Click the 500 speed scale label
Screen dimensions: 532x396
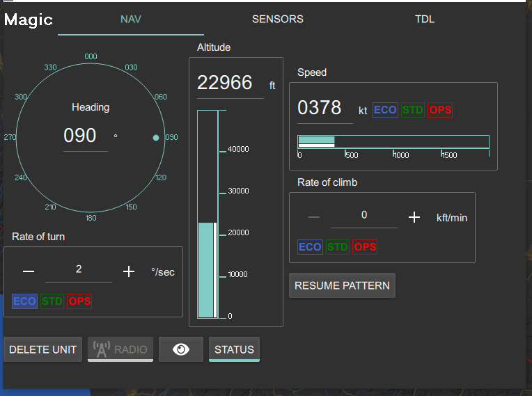click(352, 155)
